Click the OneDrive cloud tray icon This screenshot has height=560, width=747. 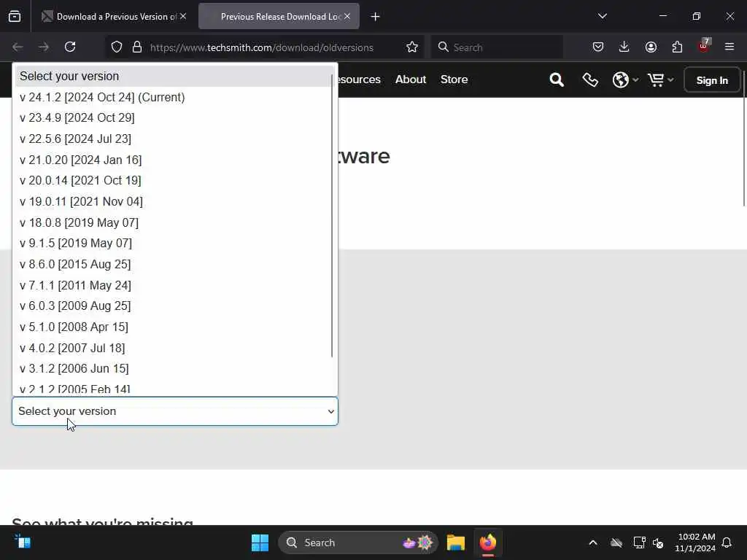point(616,542)
